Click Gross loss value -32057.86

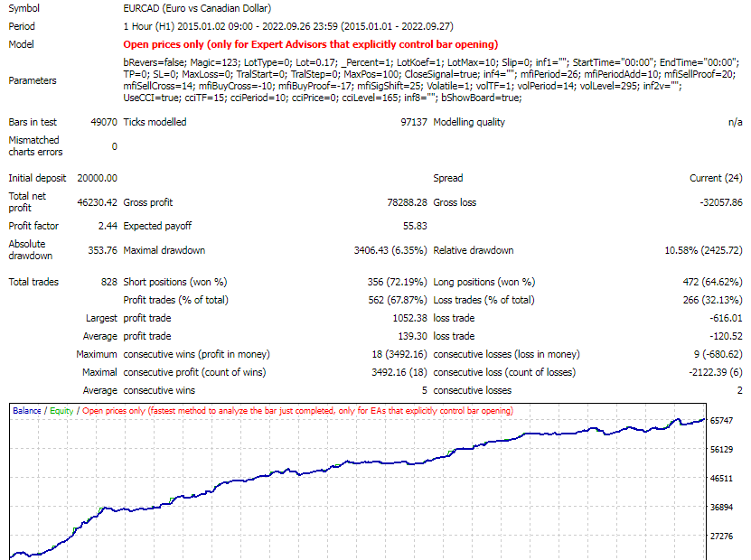721,202
